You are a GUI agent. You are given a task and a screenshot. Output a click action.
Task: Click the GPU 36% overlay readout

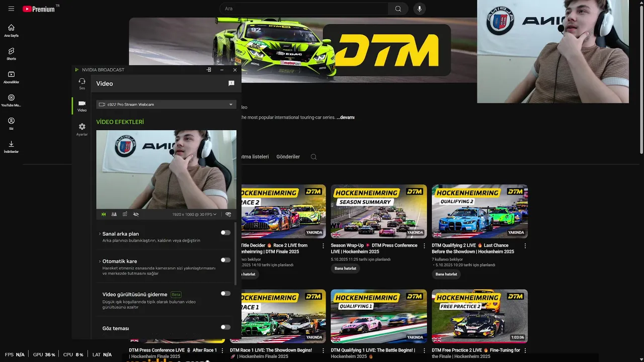pyautogui.click(x=44, y=354)
